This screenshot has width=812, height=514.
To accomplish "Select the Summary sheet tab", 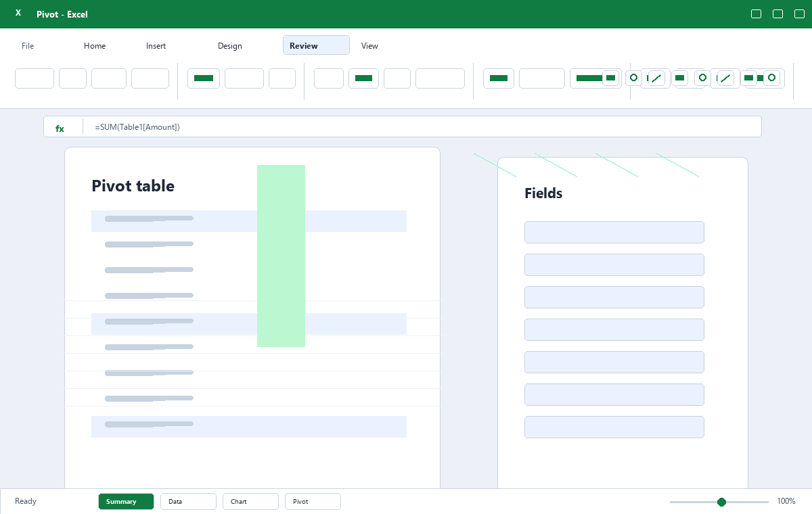I will tap(126, 501).
